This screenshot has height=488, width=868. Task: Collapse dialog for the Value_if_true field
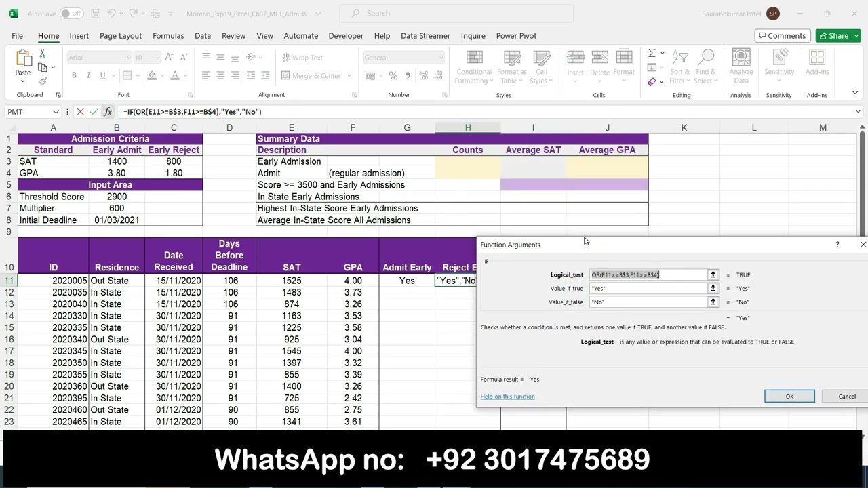click(x=713, y=288)
